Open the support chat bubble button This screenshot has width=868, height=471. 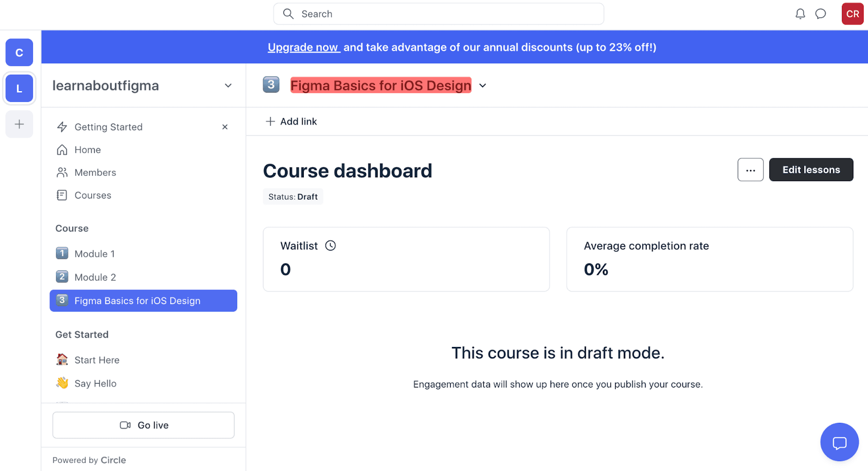coord(839,442)
